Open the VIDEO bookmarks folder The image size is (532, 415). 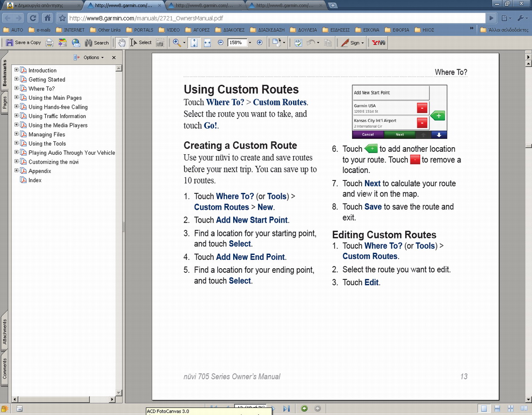[169, 30]
